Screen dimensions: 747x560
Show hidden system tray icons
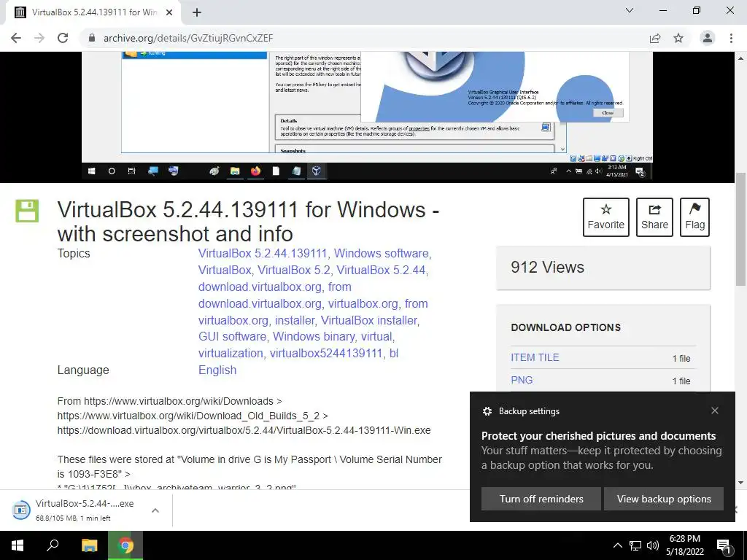point(617,545)
